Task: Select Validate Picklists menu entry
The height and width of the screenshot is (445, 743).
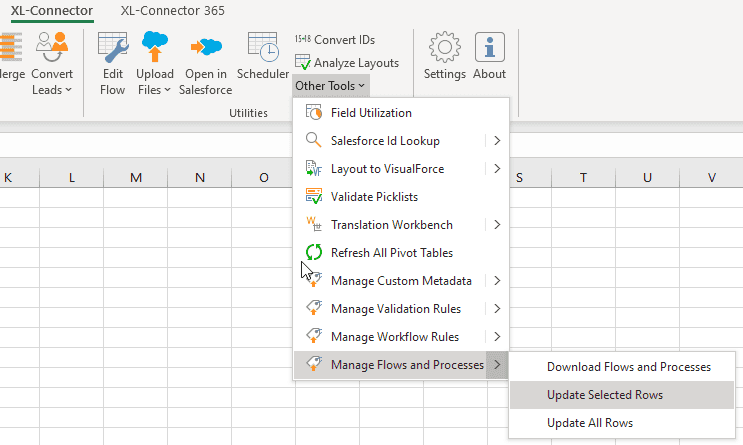Action: click(401, 196)
